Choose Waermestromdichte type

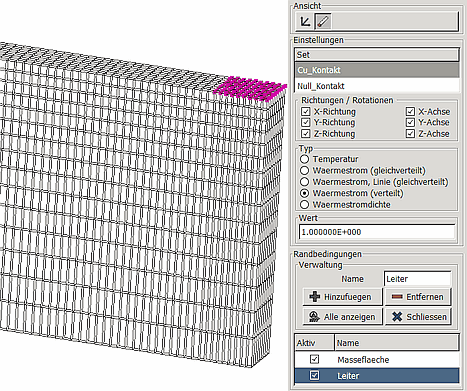304,204
